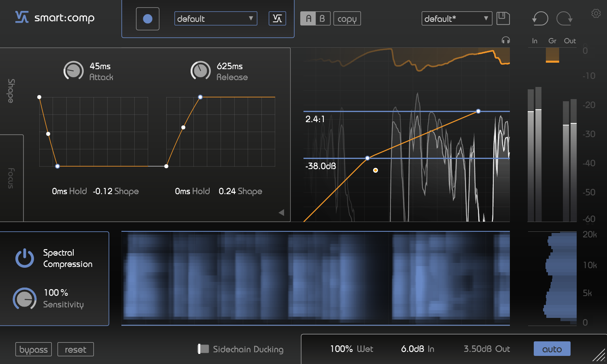Copy settings from A to B

pyautogui.click(x=347, y=18)
